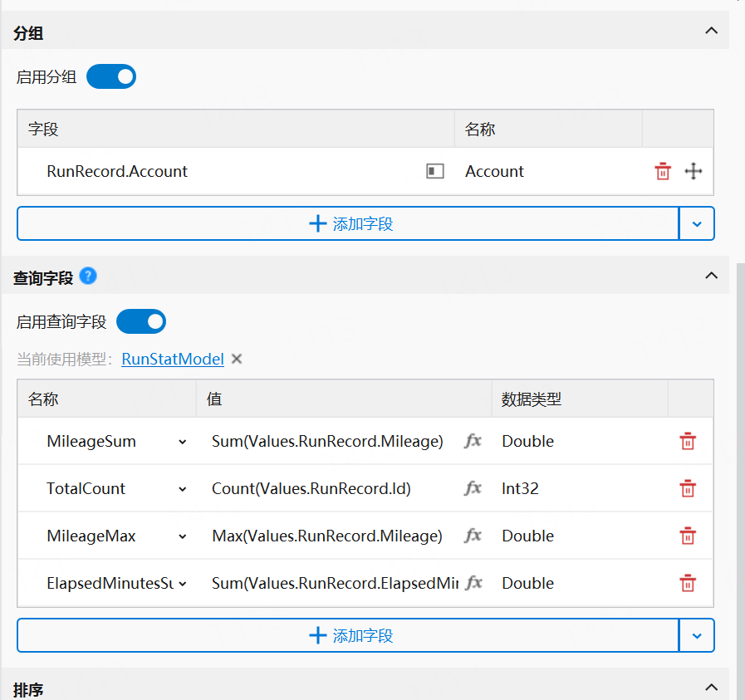Viewport: 745px width, 700px height.
Task: Click the move handle for the Account group row
Action: coord(694,171)
